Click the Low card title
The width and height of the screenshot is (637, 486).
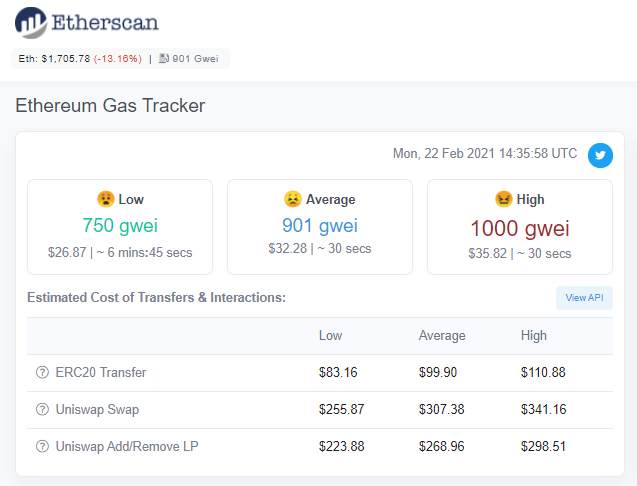(x=131, y=200)
